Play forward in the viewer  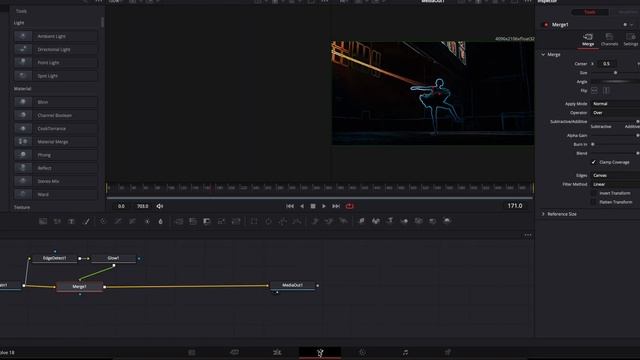pos(324,206)
